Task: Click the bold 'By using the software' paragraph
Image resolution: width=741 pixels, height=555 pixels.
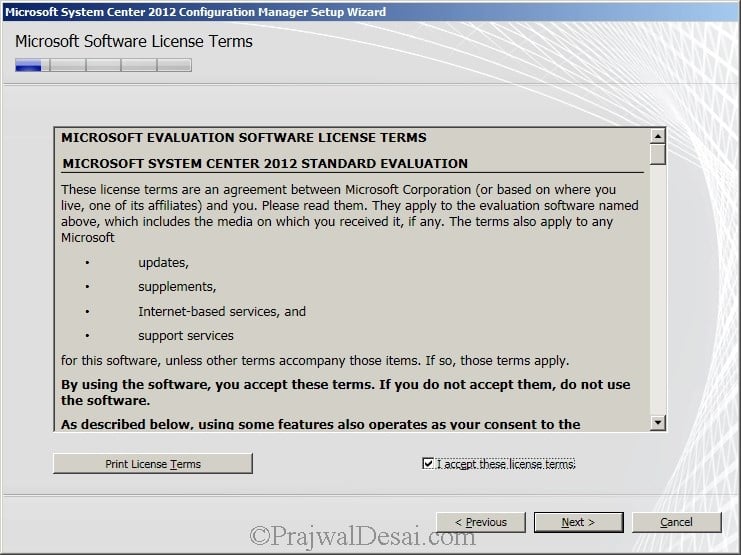Action: coord(345,392)
